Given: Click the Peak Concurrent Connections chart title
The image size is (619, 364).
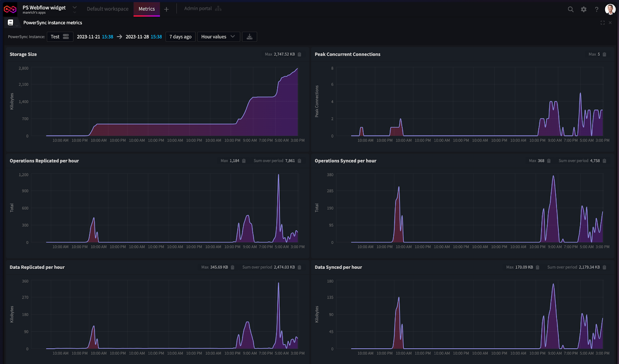Looking at the screenshot, I should [x=347, y=55].
